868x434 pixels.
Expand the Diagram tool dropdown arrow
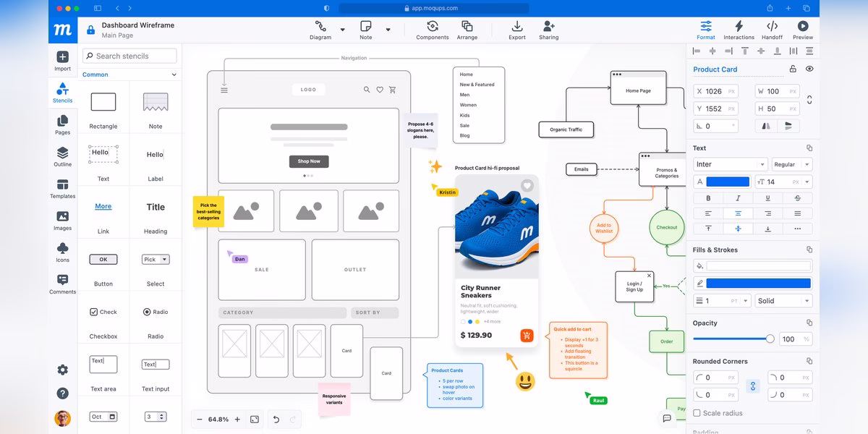(343, 30)
